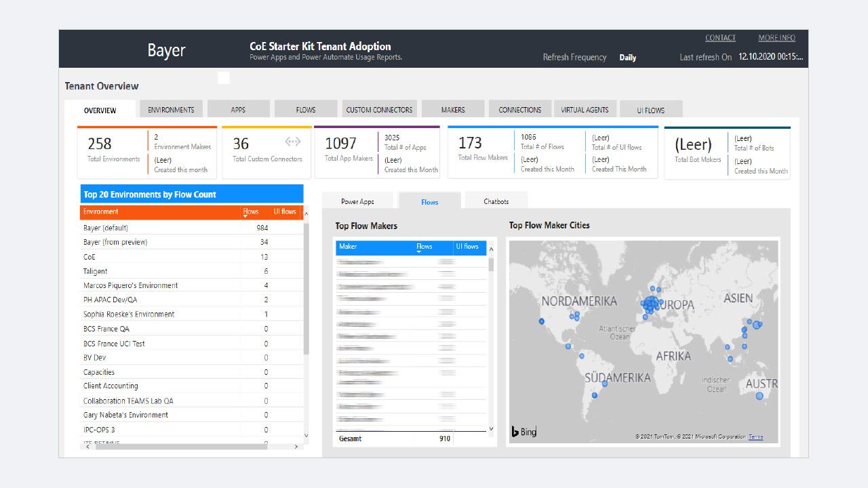Click the 173 Total Flow Makers value
The height and width of the screenshot is (488, 868).
tap(470, 142)
